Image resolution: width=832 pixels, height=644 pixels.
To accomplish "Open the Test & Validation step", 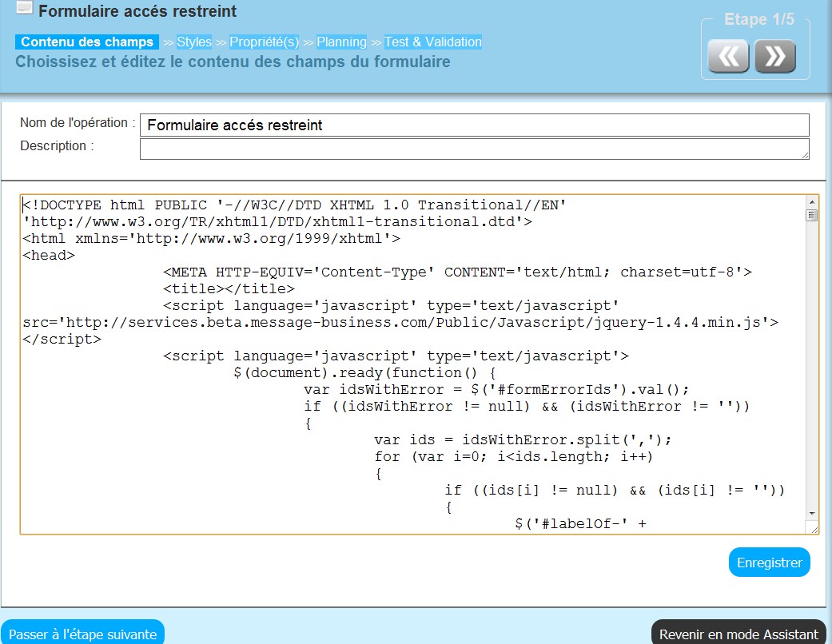I will pyautogui.click(x=433, y=42).
